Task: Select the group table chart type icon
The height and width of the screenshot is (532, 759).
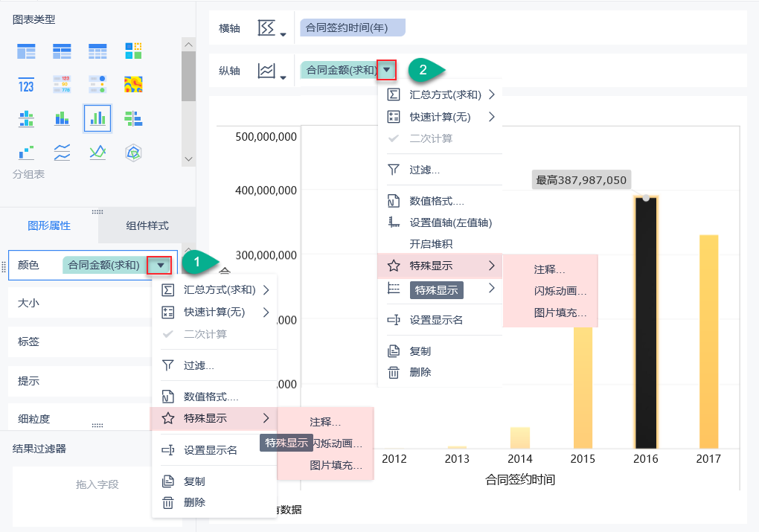Action: [x=26, y=51]
